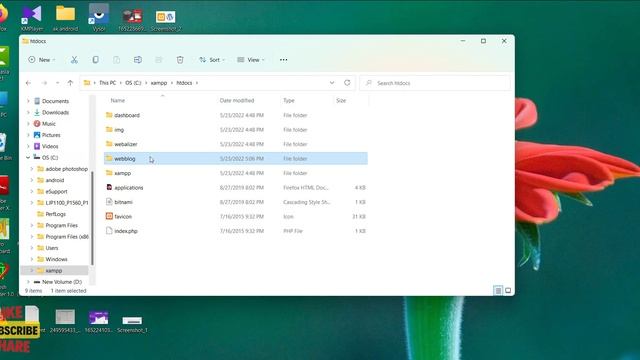Select Downloads in navigation pane
The image size is (640, 360).
(55, 112)
